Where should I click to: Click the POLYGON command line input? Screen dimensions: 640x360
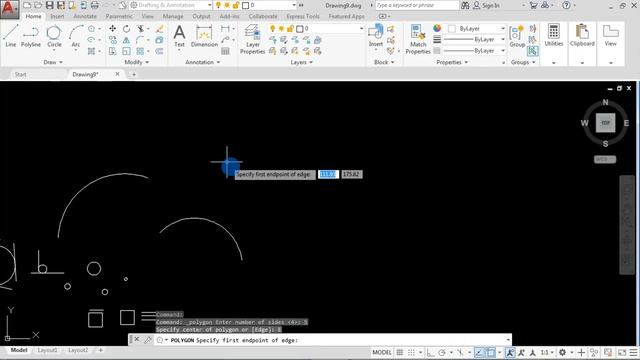pos(320,340)
